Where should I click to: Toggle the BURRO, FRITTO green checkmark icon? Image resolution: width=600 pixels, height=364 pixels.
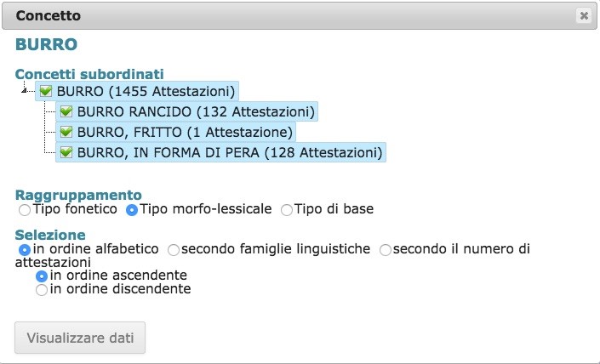pyautogui.click(x=66, y=133)
